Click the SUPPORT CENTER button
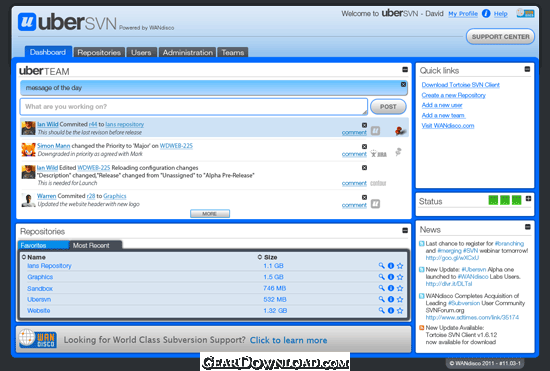The width and height of the screenshot is (550, 371). point(500,36)
